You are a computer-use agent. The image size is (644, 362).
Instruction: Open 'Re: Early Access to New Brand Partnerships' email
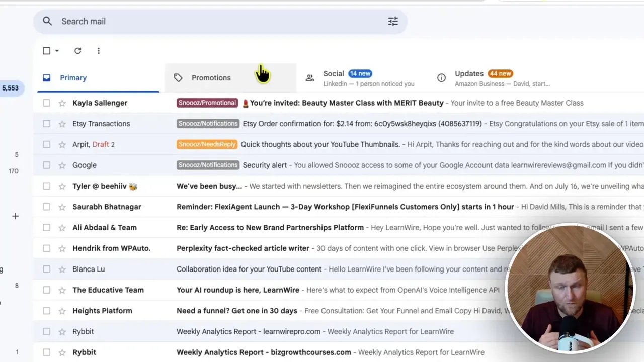270,227
